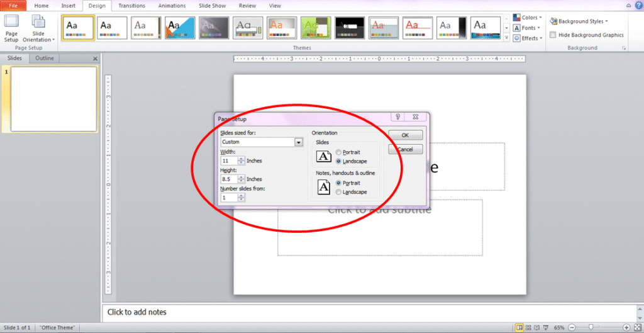Image resolution: width=644 pixels, height=333 pixels.
Task: Click the Width inches input field
Action: pyautogui.click(x=228, y=161)
